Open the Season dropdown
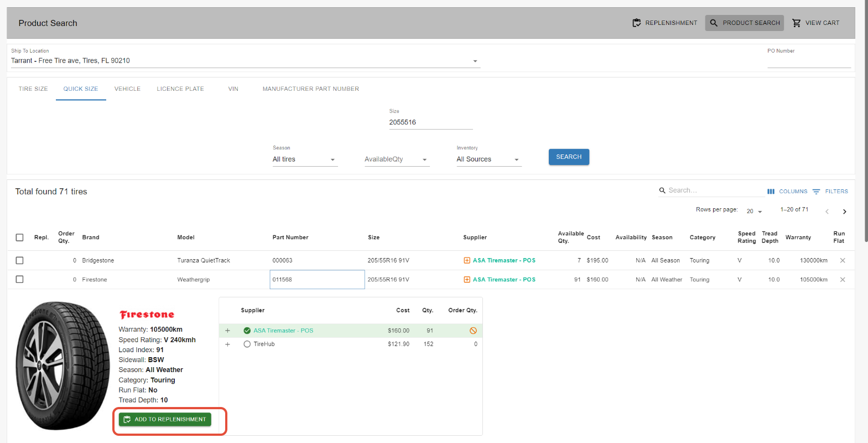868x443 pixels. pos(305,159)
